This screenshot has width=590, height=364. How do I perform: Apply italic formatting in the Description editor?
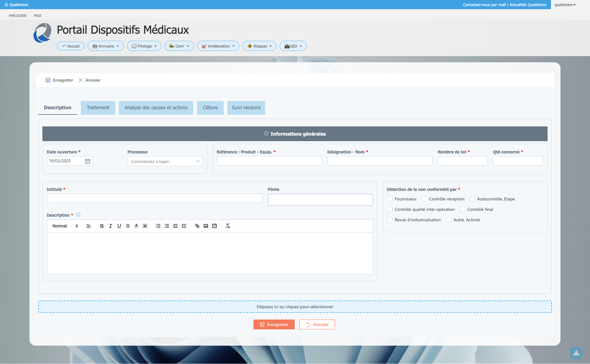tap(111, 226)
